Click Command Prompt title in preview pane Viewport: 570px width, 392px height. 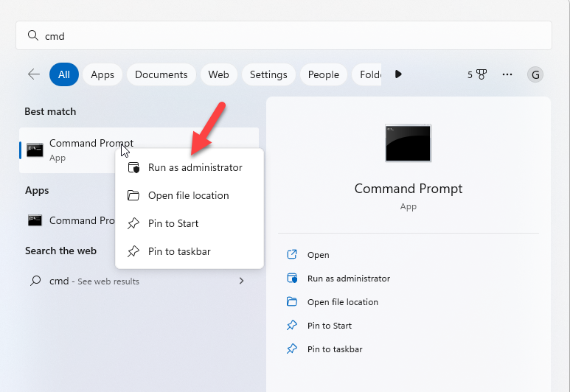(x=409, y=189)
